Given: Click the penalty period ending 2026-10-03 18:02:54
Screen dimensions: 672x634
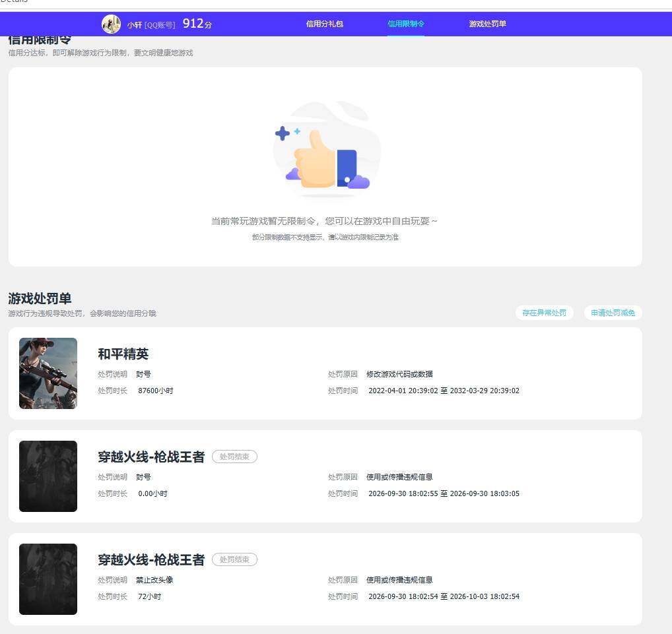Looking at the screenshot, I should pyautogui.click(x=444, y=596).
